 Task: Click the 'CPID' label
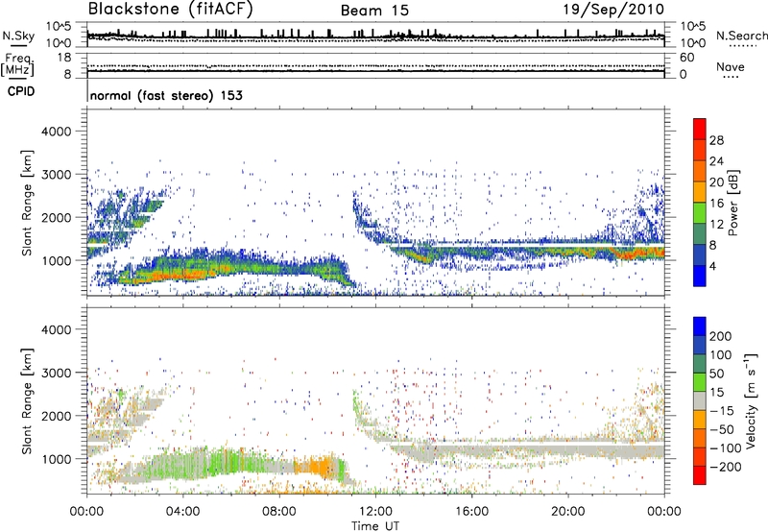pos(21,91)
